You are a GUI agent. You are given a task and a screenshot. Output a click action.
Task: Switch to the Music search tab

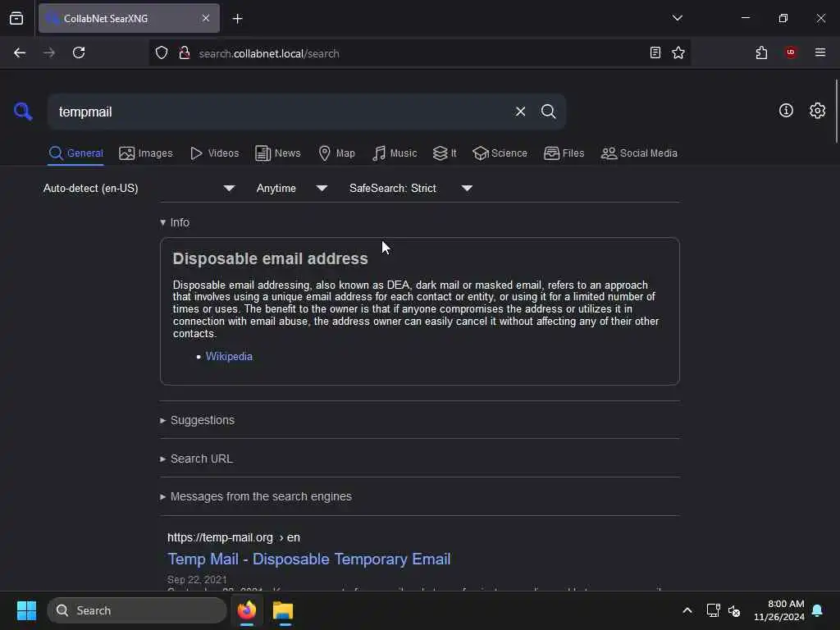pos(395,153)
